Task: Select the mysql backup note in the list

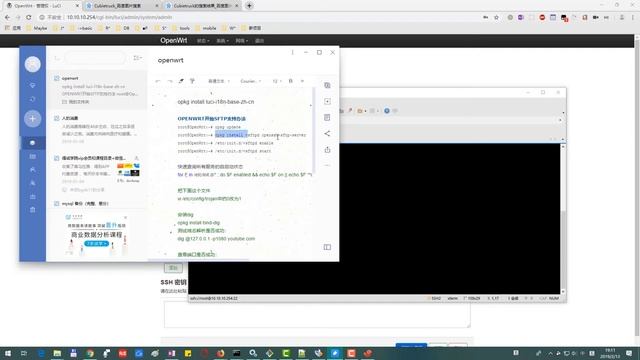Action: point(97,204)
